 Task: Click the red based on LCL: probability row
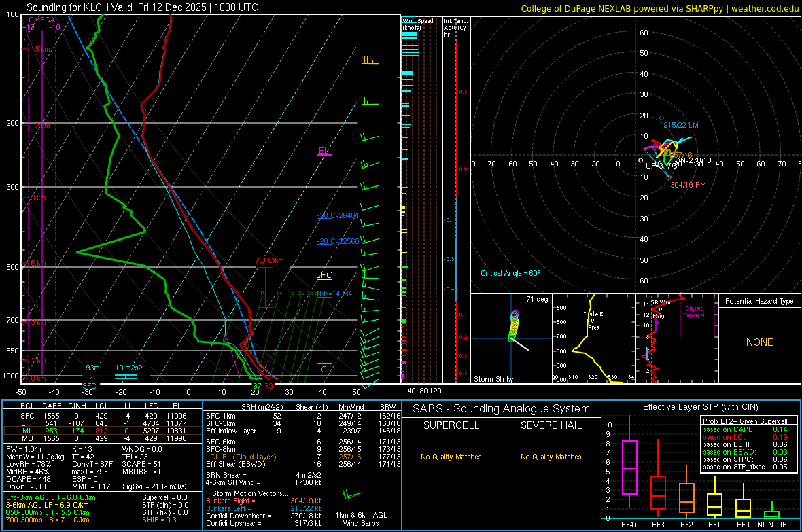[745, 437]
